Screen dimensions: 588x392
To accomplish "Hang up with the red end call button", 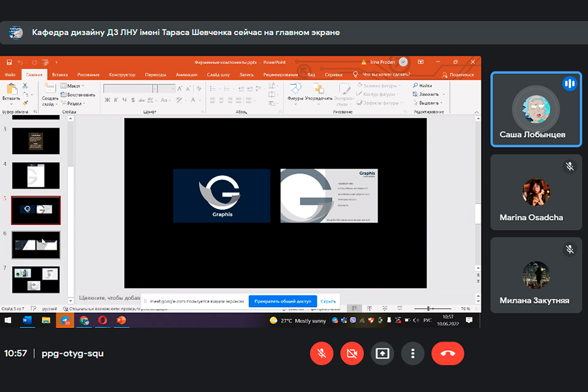I will (448, 353).
